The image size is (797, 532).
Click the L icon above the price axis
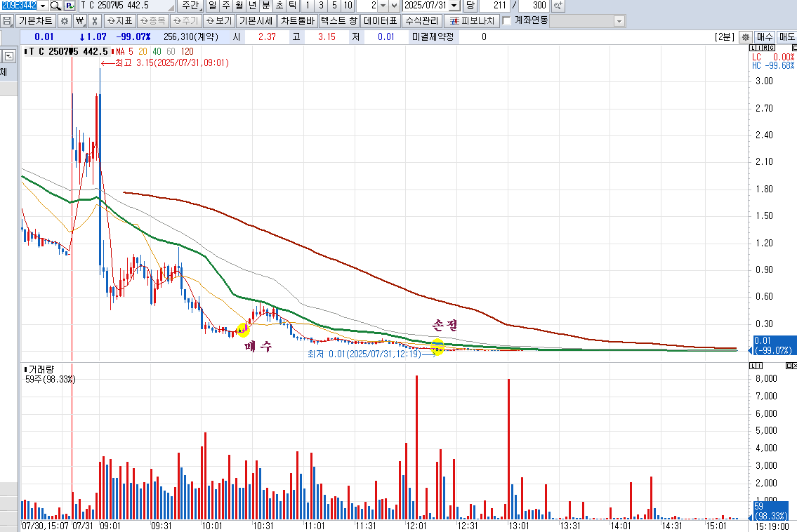point(753,48)
